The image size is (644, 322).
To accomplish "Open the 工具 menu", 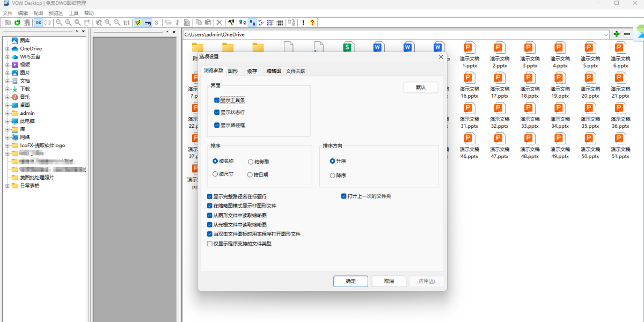I will pyautogui.click(x=74, y=13).
